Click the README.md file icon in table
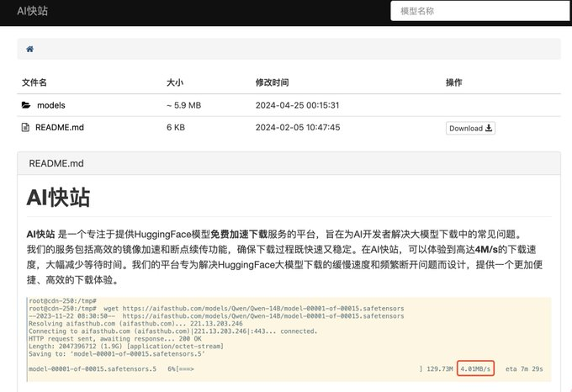The width and height of the screenshot is (572, 392). point(25,127)
